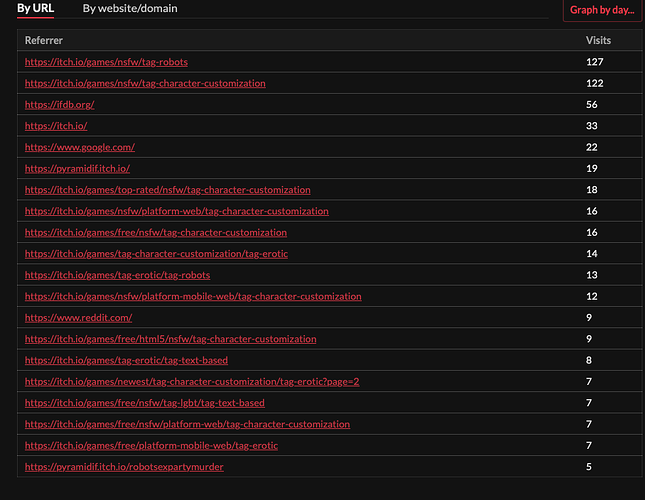The image size is (645, 500).
Task: Open the tag-erotic/tag-text-based referrer link
Action: [x=126, y=361]
